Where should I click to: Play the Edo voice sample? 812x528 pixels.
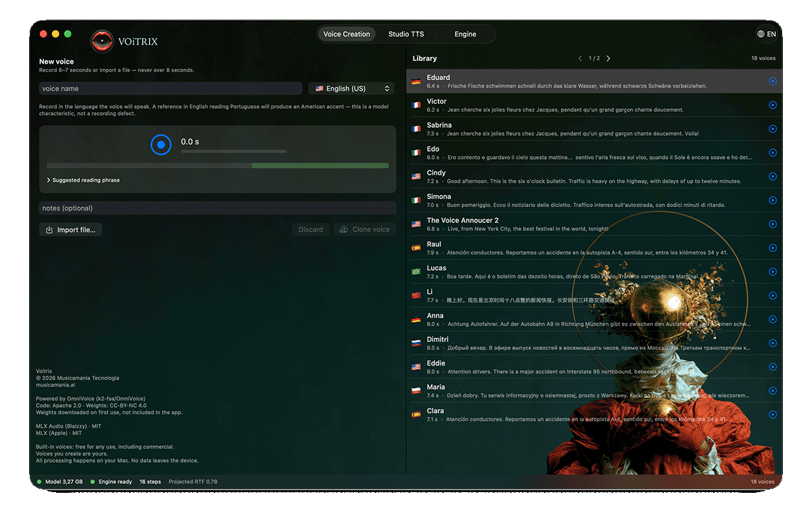pos(772,153)
